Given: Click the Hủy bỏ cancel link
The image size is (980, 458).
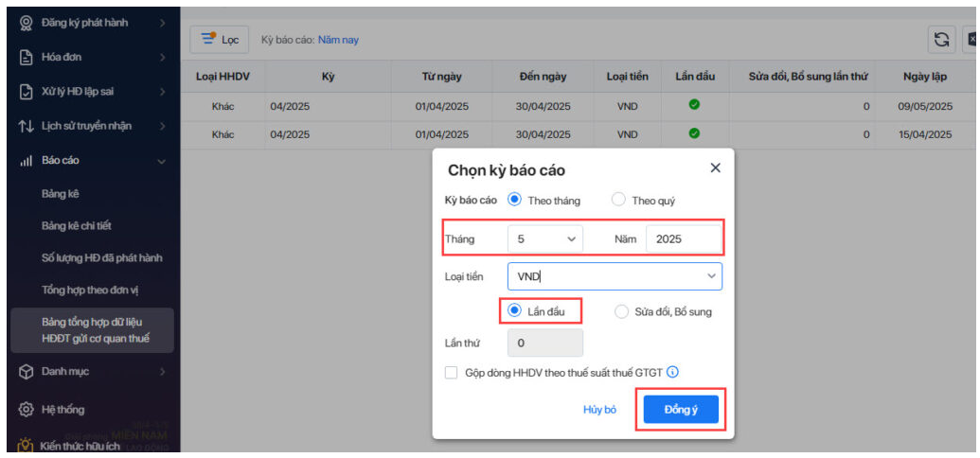Looking at the screenshot, I should point(599,410).
